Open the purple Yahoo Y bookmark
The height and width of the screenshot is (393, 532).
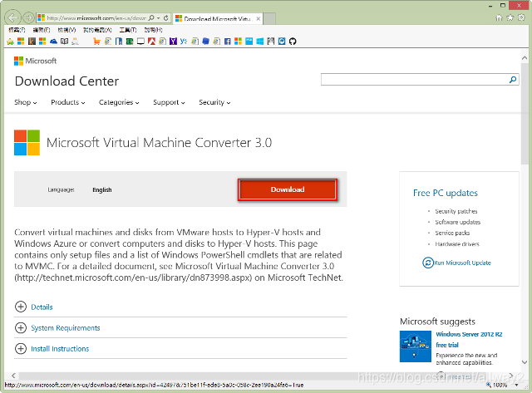pyautogui.click(x=173, y=42)
